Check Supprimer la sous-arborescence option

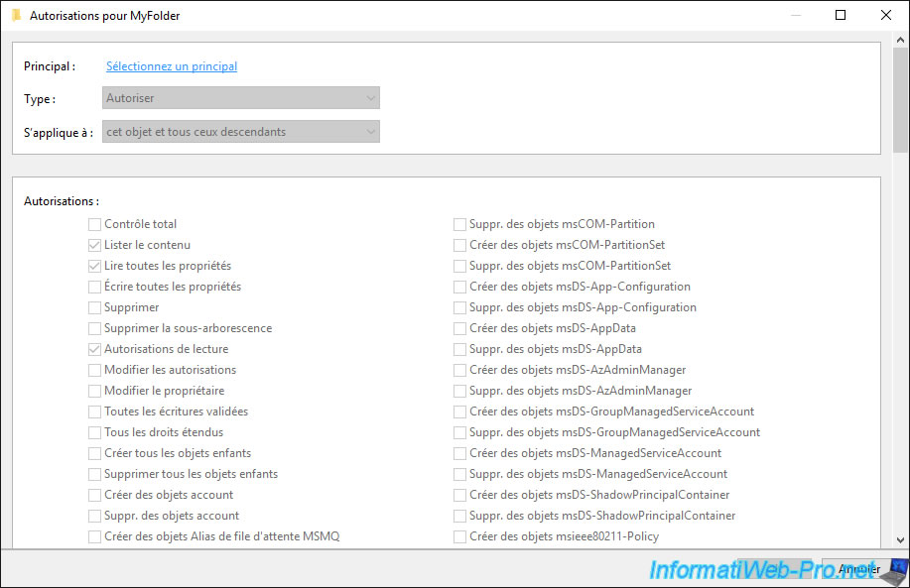point(94,328)
